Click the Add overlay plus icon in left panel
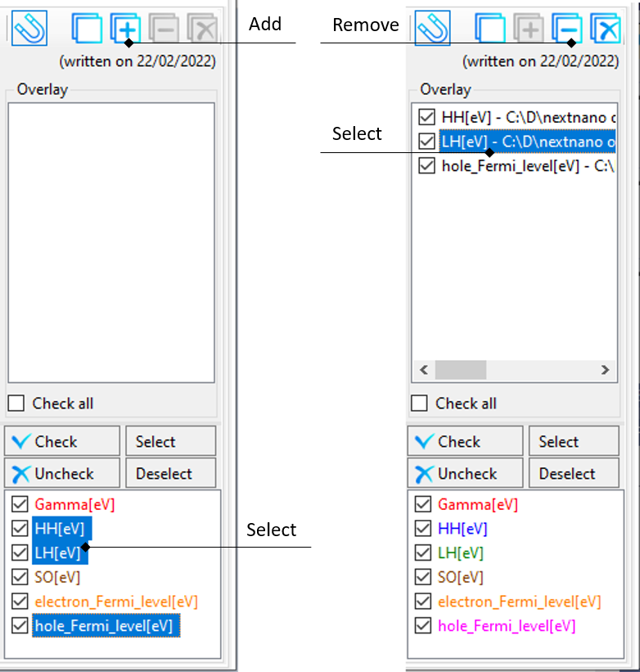 pos(125,29)
